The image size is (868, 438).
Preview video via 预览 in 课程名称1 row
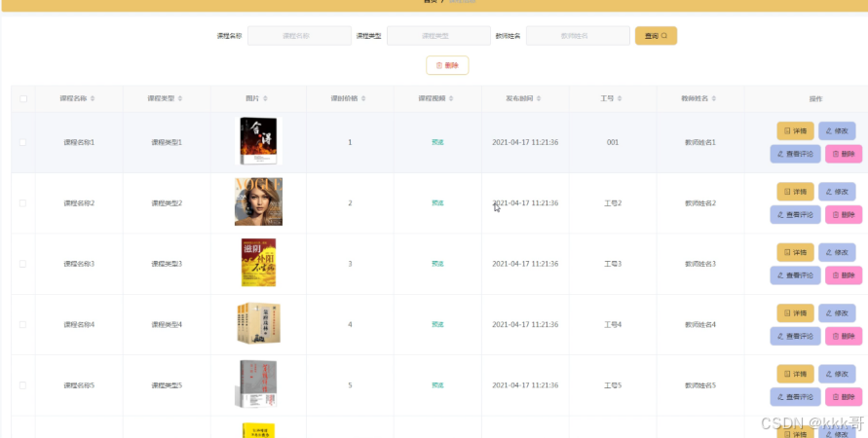tap(437, 142)
